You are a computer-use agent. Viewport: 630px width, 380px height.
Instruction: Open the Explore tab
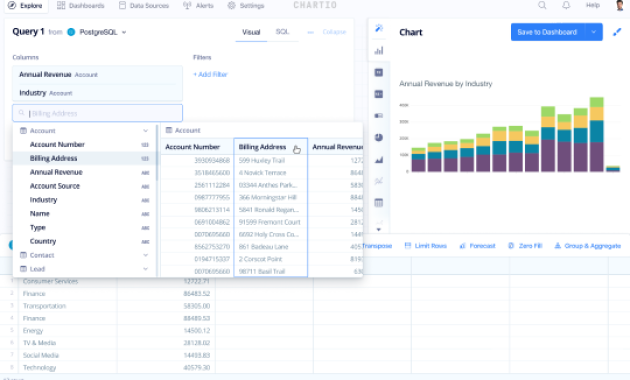(x=26, y=6)
